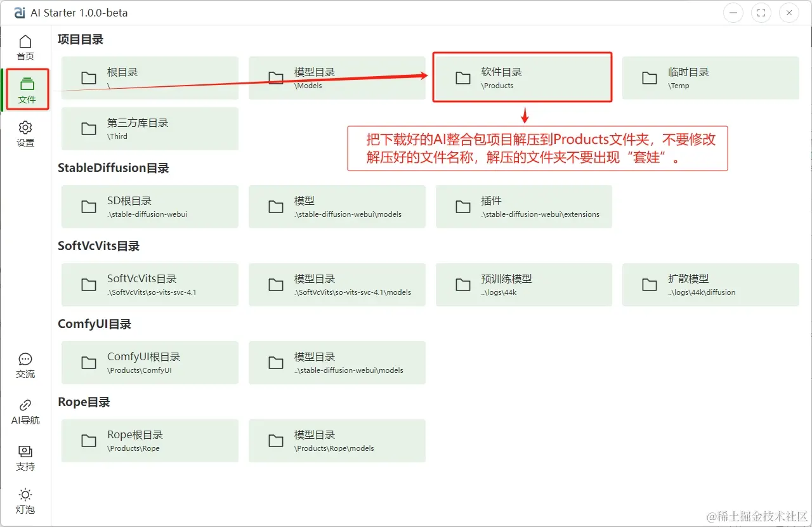Screen dimensions: 812x527
Task: Open the 第三方库目录 Third folder card
Action: (x=149, y=128)
